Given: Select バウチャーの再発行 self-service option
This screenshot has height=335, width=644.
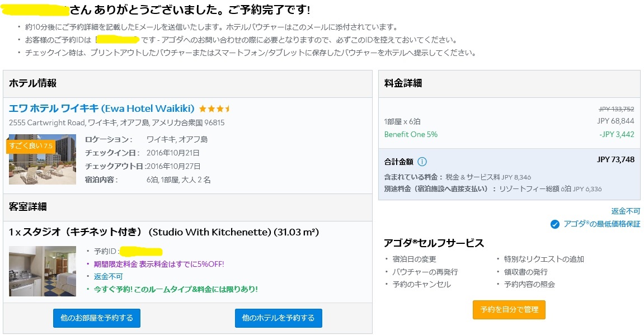Looking at the screenshot, I should point(425,272).
